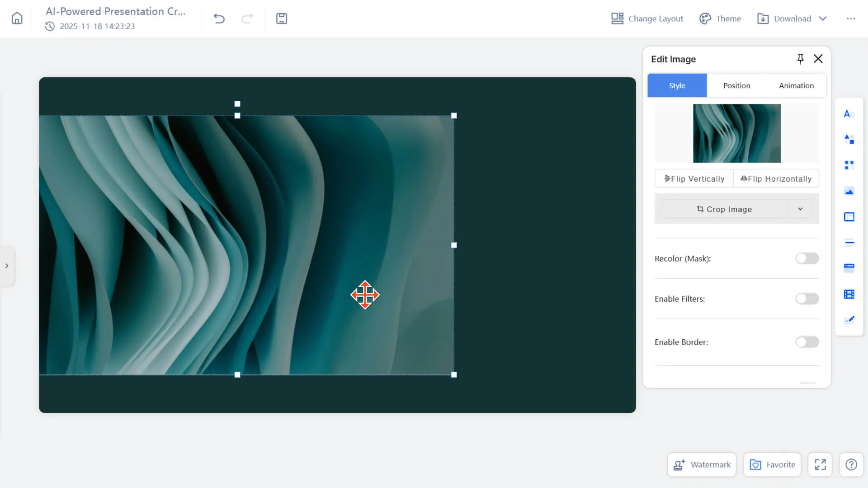Click the Favorite button

click(772, 465)
